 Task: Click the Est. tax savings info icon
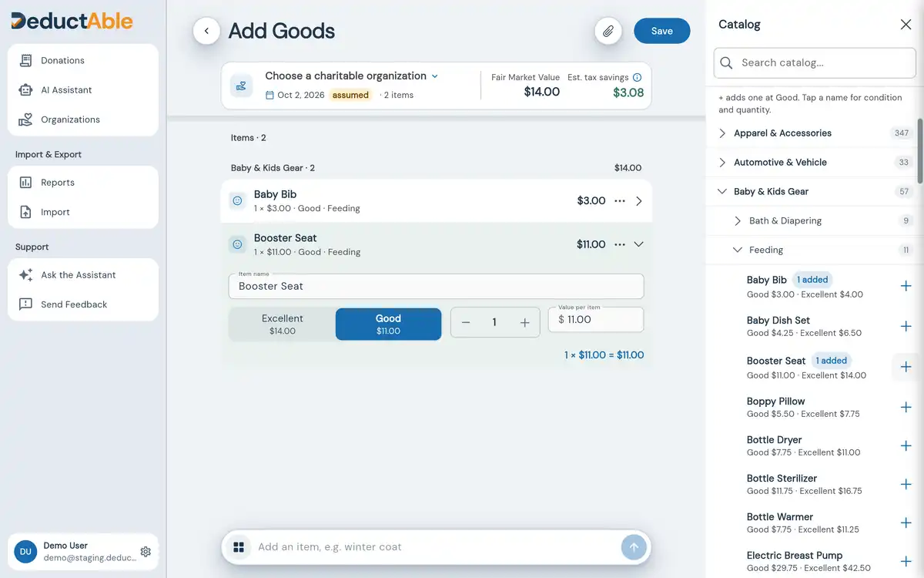coord(637,77)
